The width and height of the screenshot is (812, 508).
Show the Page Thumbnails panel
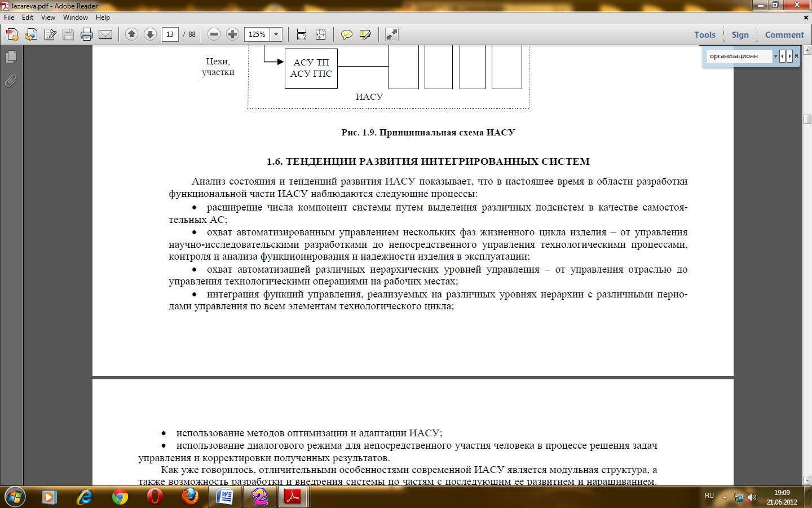tap(11, 56)
